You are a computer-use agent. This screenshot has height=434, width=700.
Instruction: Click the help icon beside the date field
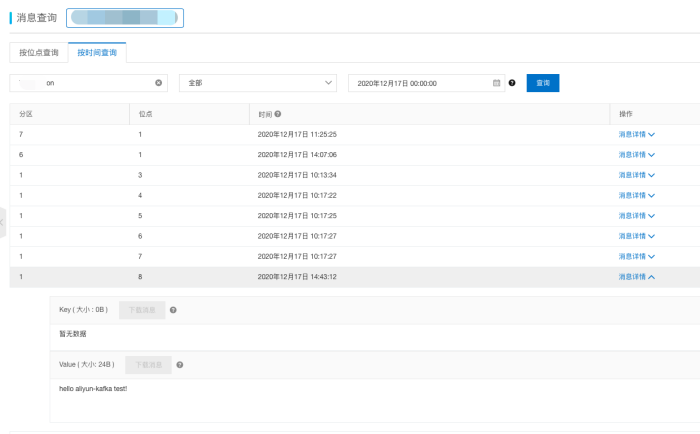tap(512, 83)
